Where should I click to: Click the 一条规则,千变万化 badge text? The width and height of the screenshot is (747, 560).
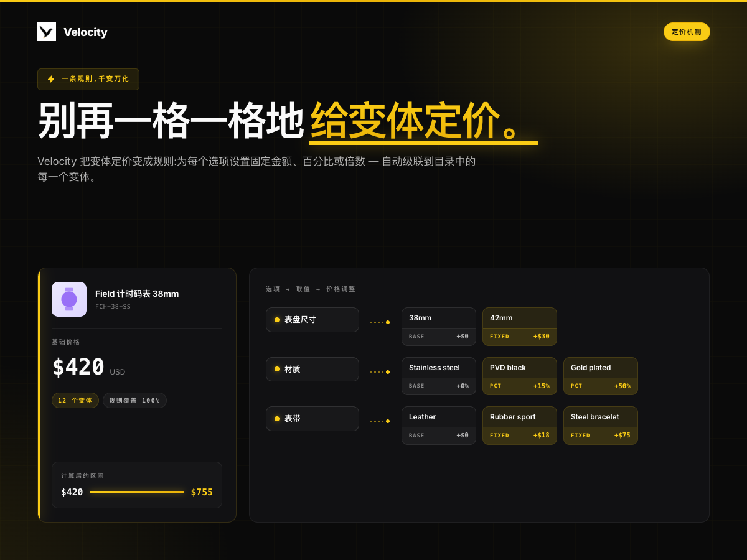[x=95, y=79]
